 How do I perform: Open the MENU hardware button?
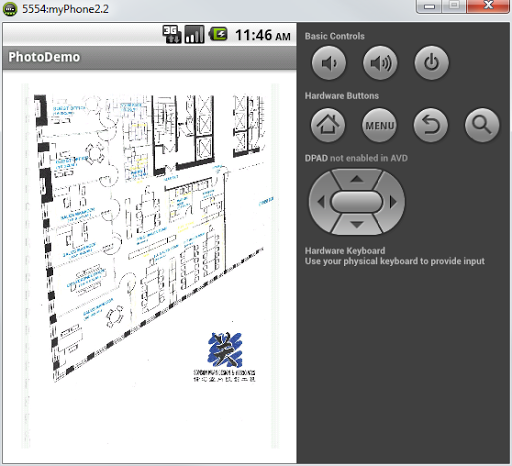pos(379,125)
